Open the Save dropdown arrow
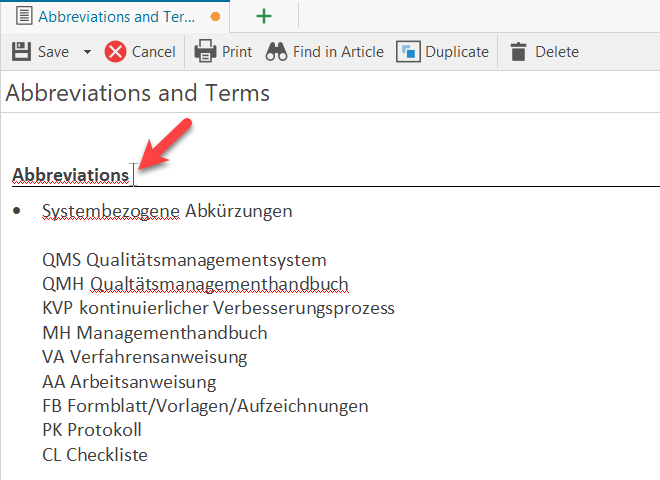 pyautogui.click(x=87, y=52)
